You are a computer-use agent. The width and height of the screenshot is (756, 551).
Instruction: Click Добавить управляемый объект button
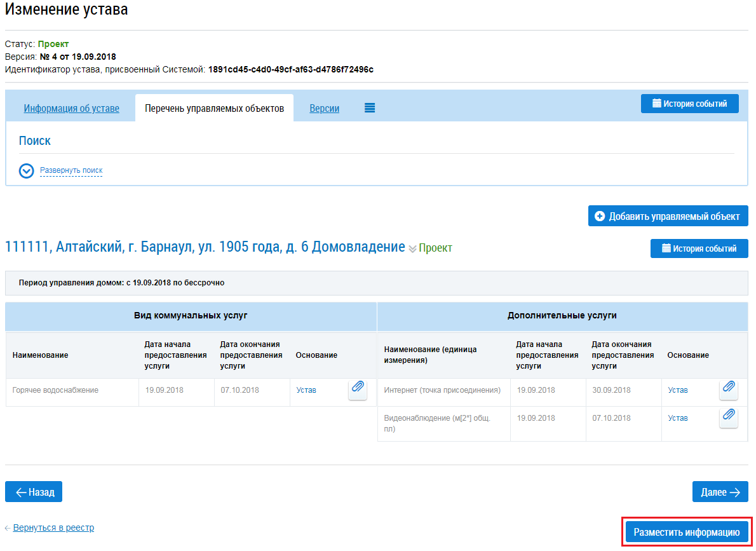coord(668,216)
